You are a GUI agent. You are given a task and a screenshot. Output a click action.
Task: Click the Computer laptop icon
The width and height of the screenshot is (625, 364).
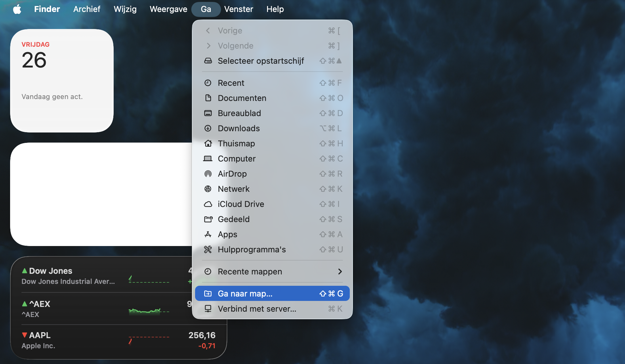click(208, 158)
